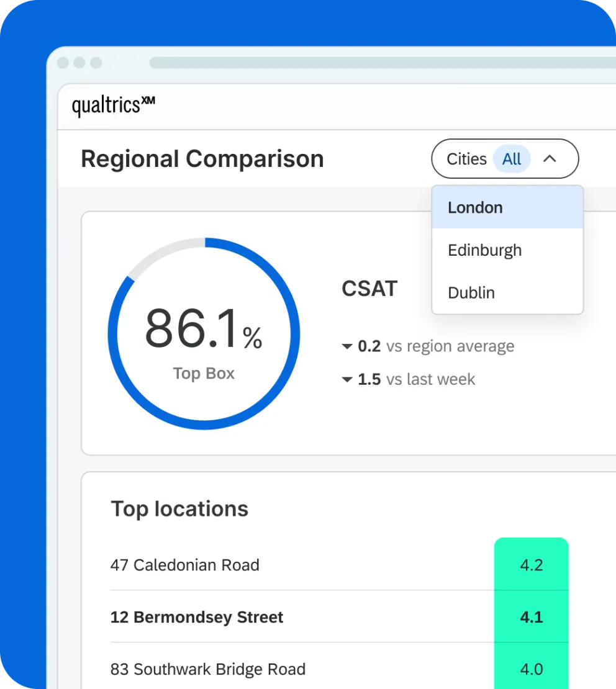Click the browser address bar
The image size is (616, 689).
[383, 63]
